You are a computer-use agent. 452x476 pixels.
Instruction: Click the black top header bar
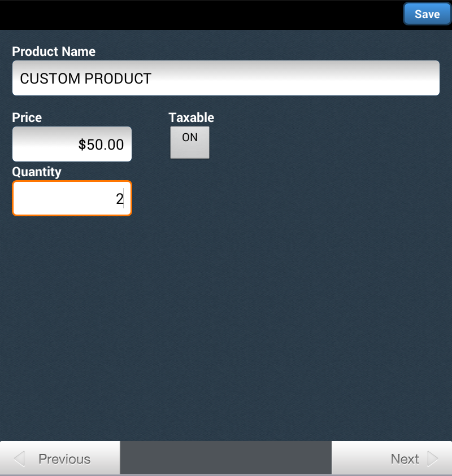coord(198,14)
